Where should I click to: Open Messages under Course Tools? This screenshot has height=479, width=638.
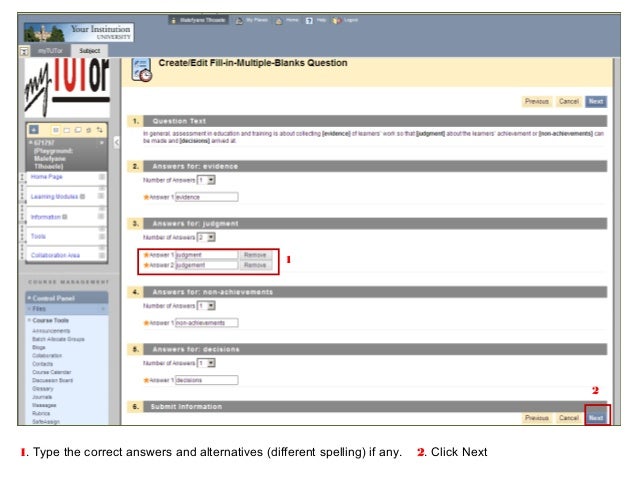pos(44,405)
